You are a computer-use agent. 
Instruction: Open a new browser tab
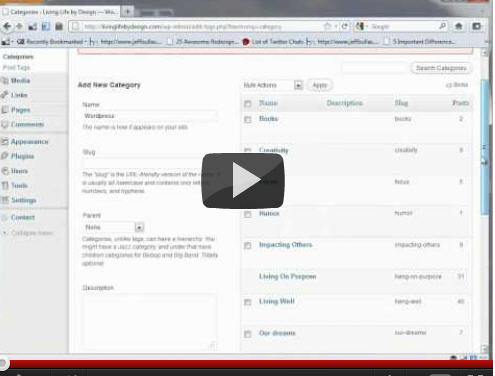click(x=127, y=12)
